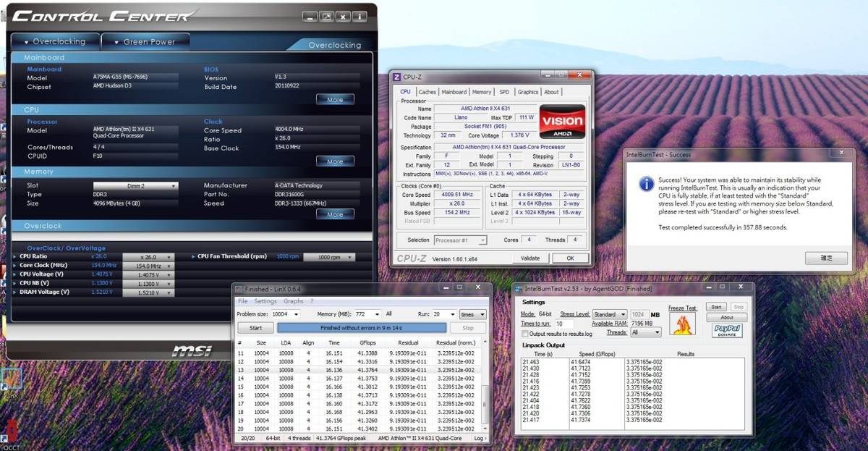The height and width of the screenshot is (451, 868).
Task: Click the Times to run field in IntelBurnTest
Action: click(x=565, y=324)
